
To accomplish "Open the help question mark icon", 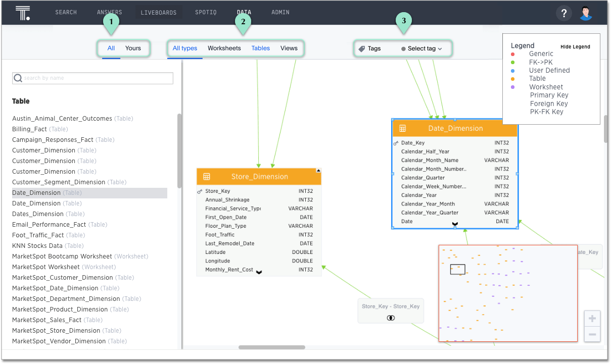I will (564, 13).
